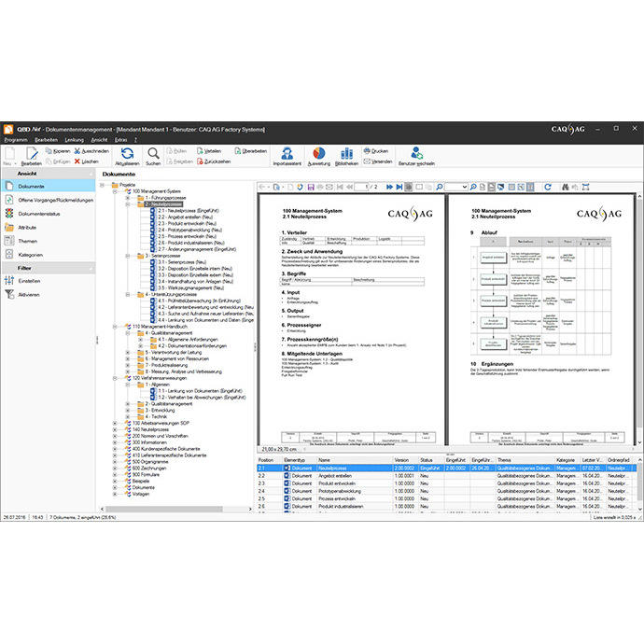Select the Angebot erstellen row in table
The image size is (644, 644).
tap(336, 476)
